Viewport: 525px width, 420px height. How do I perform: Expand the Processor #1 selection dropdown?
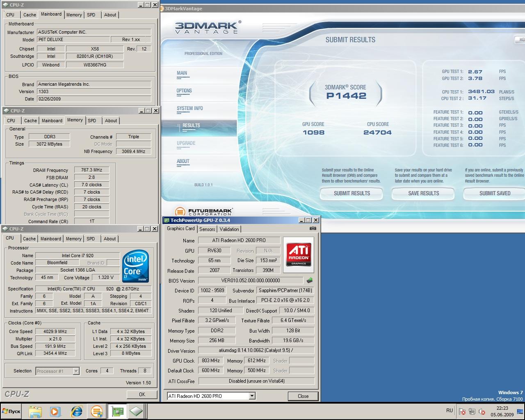click(76, 371)
